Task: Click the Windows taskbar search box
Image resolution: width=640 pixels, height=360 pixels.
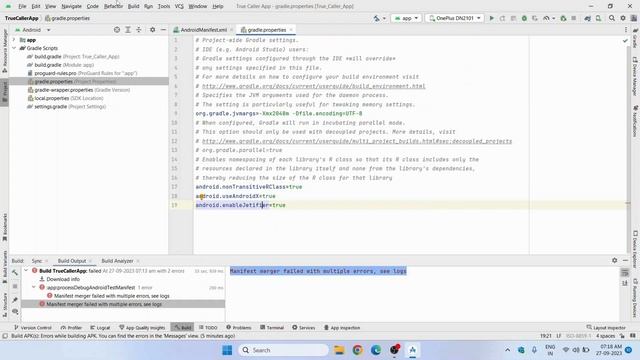Action: [x=283, y=350]
